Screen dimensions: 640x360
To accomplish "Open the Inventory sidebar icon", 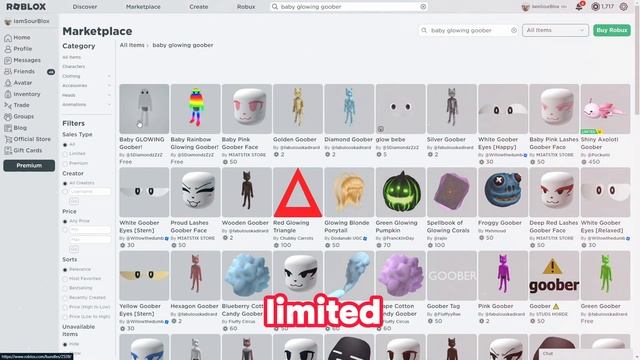I will (x=8, y=94).
